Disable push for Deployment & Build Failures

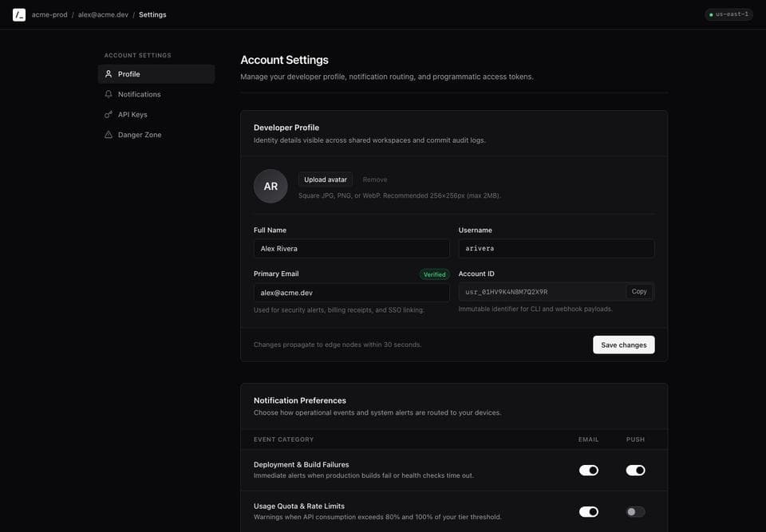tap(635, 470)
